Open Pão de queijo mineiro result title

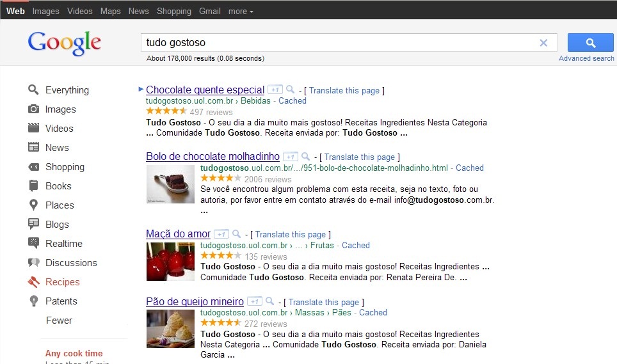(x=195, y=301)
